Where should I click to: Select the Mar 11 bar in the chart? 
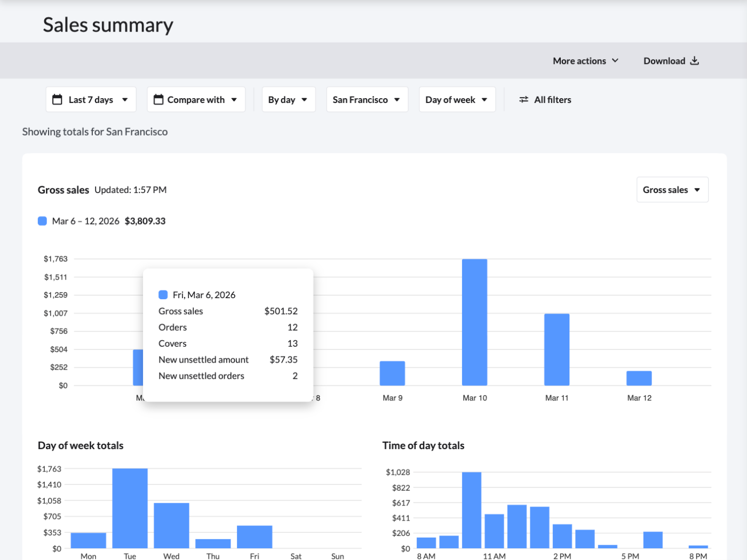click(557, 349)
